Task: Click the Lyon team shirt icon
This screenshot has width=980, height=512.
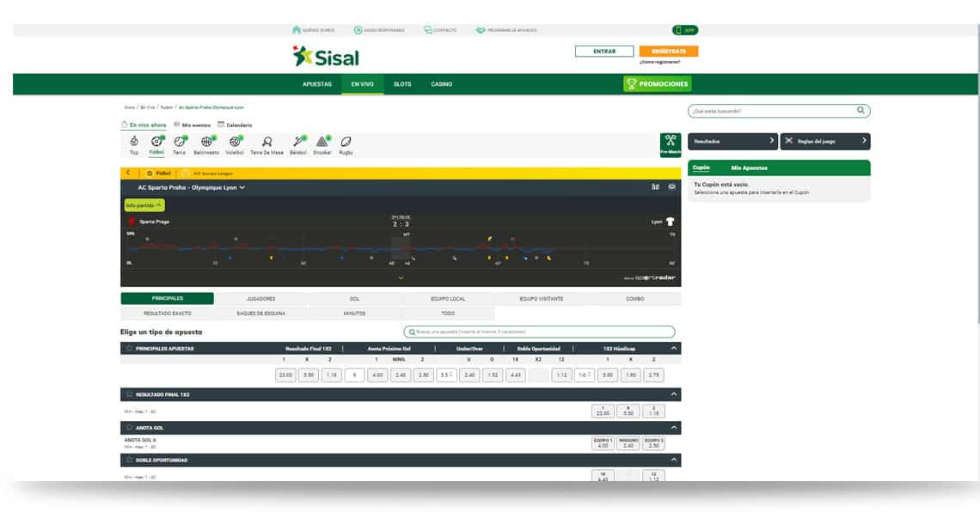Action: click(670, 222)
